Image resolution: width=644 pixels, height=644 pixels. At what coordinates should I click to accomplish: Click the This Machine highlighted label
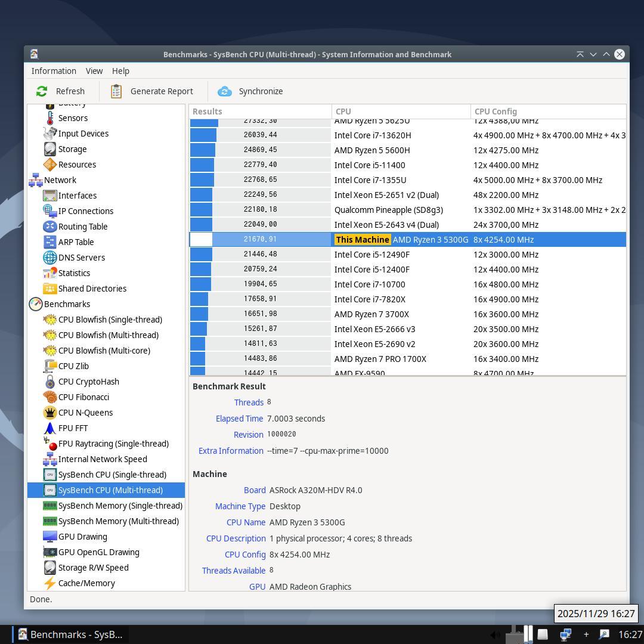coord(363,240)
